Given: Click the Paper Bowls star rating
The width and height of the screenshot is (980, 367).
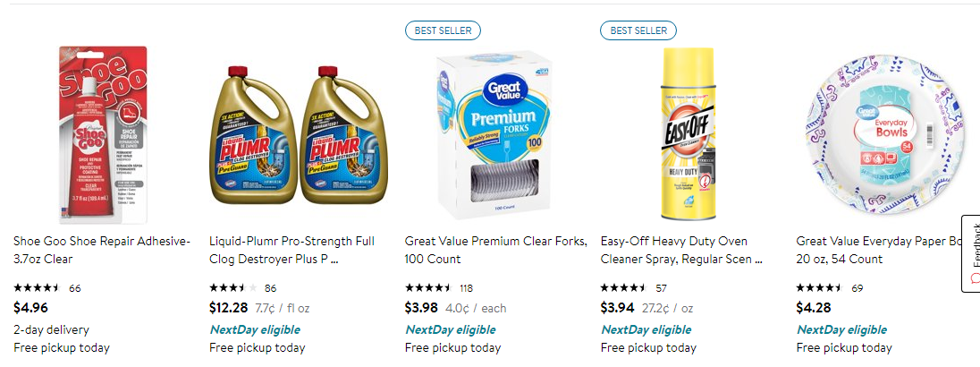Looking at the screenshot, I should (819, 288).
